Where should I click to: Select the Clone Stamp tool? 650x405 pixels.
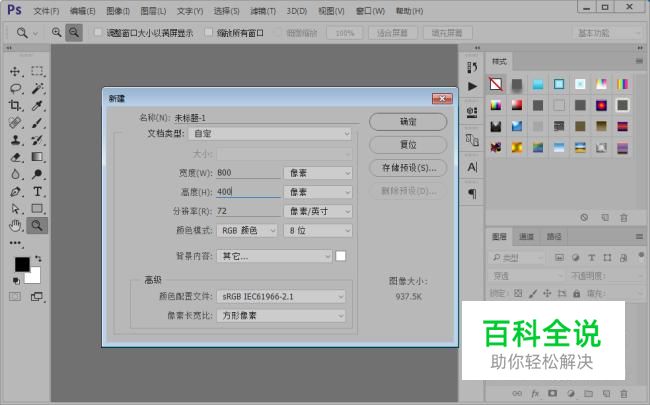(15, 140)
